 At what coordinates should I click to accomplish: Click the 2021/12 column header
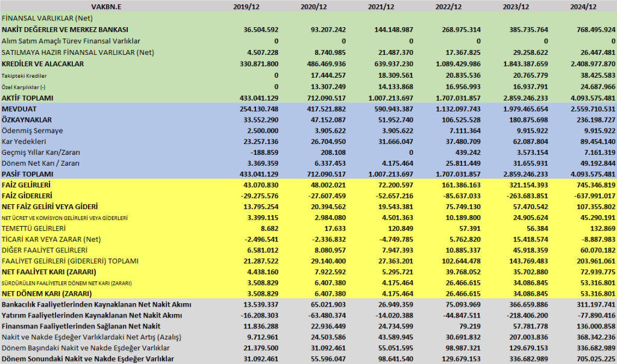[x=381, y=7]
